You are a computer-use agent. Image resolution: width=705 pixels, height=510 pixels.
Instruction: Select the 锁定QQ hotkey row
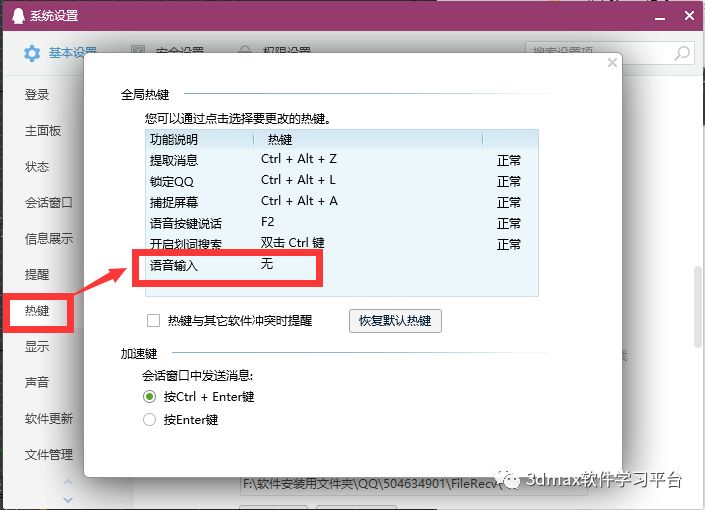(x=342, y=181)
